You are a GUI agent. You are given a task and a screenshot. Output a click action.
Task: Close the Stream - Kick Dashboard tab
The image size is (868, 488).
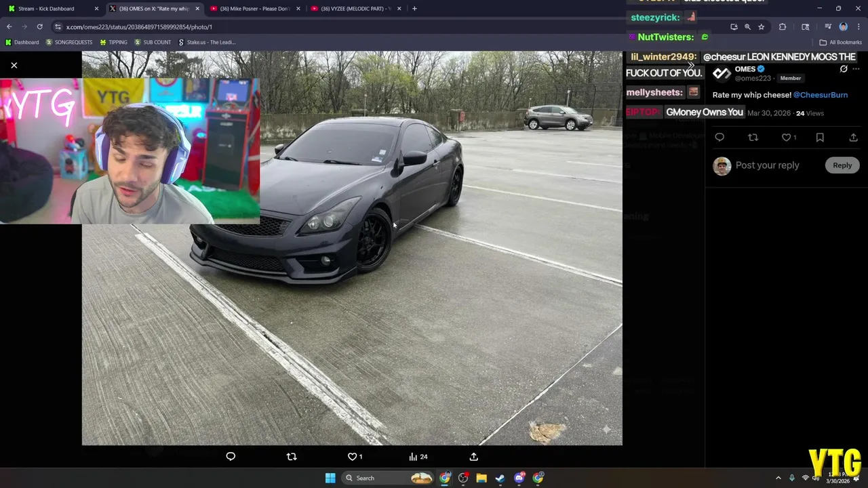coord(96,9)
